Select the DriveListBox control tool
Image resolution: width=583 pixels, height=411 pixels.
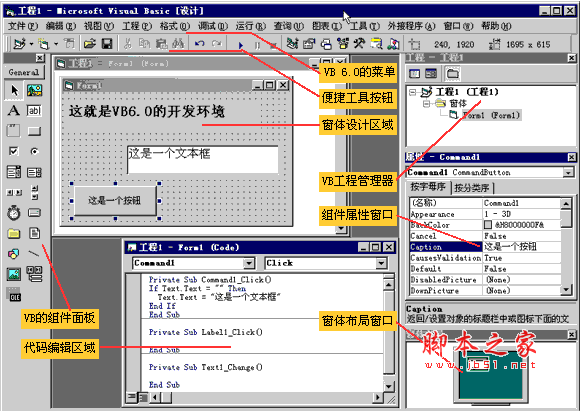click(34, 213)
